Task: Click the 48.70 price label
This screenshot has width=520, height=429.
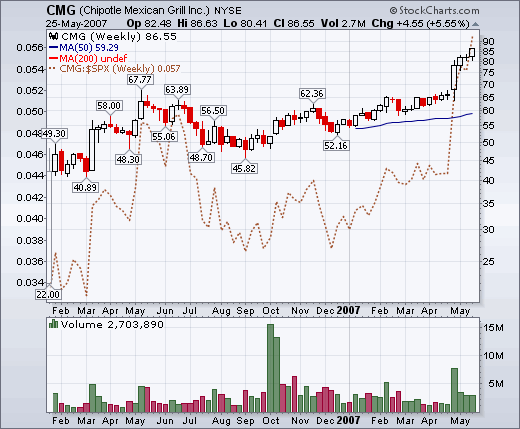Action: [x=201, y=157]
